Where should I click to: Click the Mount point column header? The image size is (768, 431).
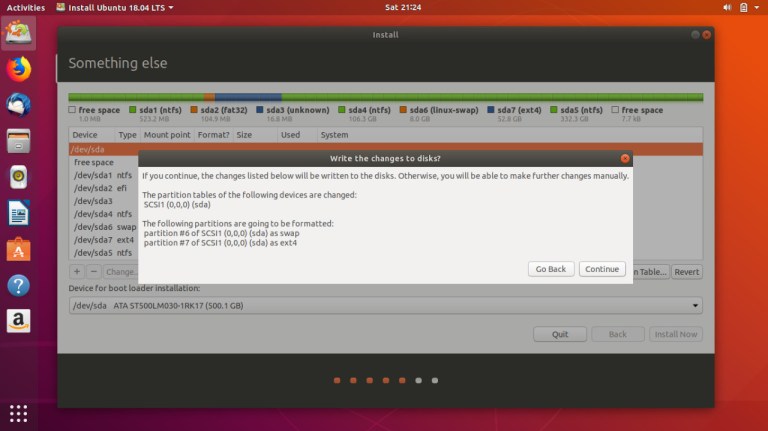coord(167,135)
